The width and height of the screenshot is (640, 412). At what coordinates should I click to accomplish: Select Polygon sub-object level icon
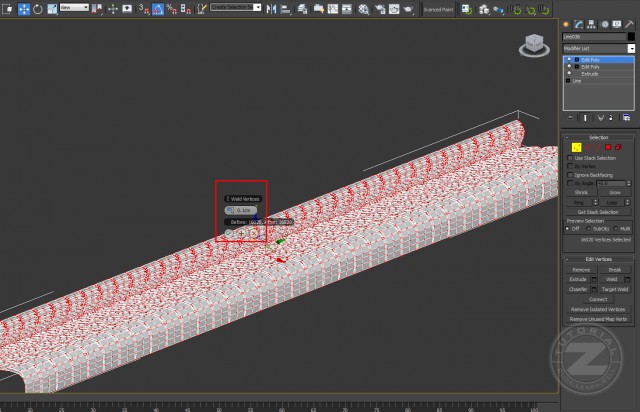[608, 147]
